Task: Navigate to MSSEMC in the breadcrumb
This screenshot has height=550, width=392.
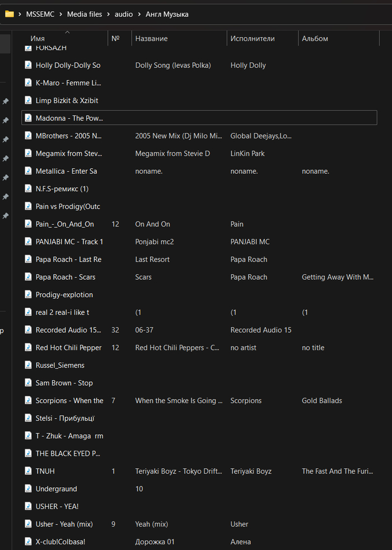Action: 40,15
